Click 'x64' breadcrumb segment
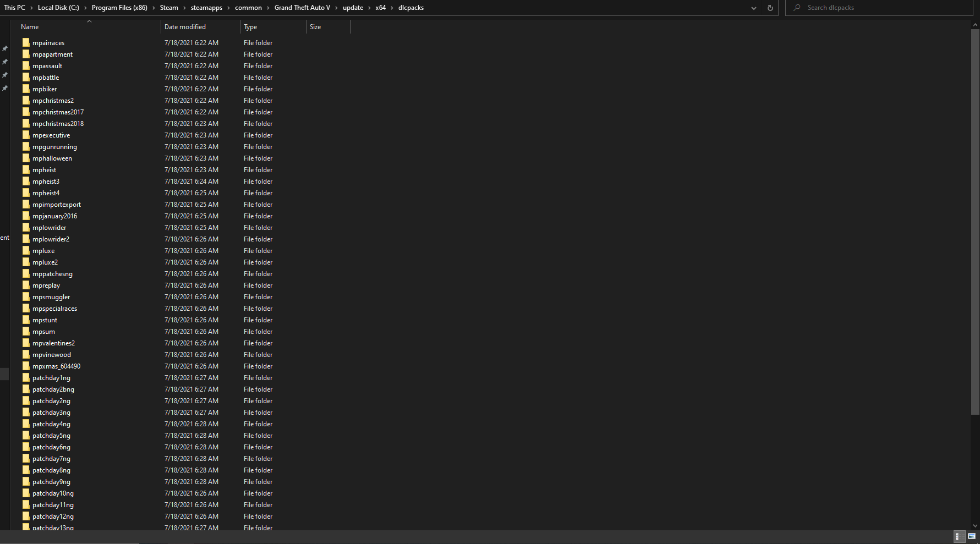The height and width of the screenshot is (544, 980). (x=380, y=8)
